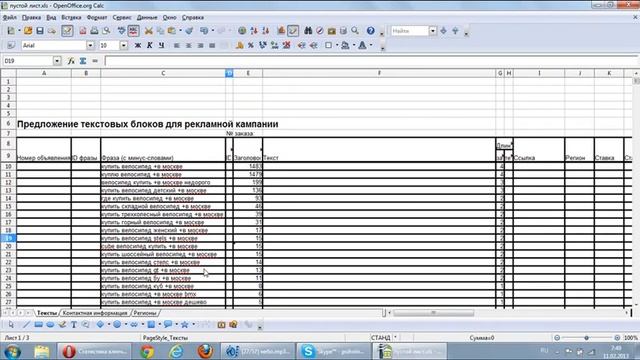The width and height of the screenshot is (640, 360).
Task: Click the Format Paintbrush icon
Action: [x=189, y=31]
